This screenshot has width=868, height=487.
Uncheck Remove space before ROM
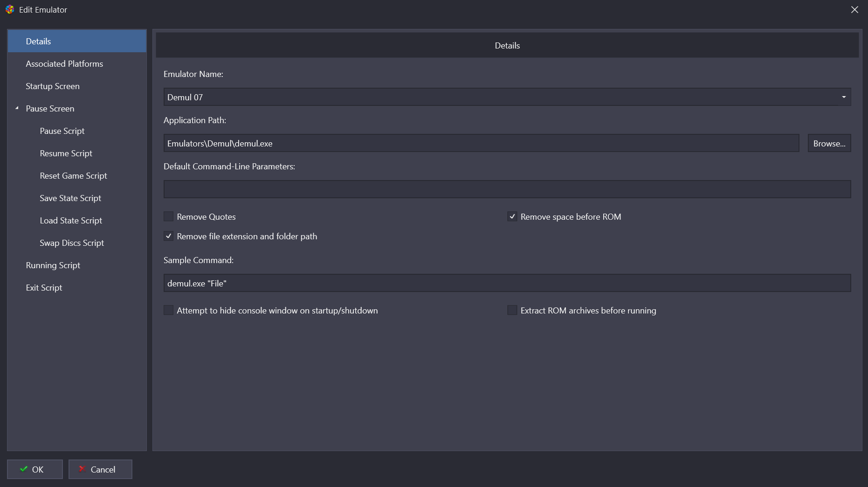[x=512, y=216]
